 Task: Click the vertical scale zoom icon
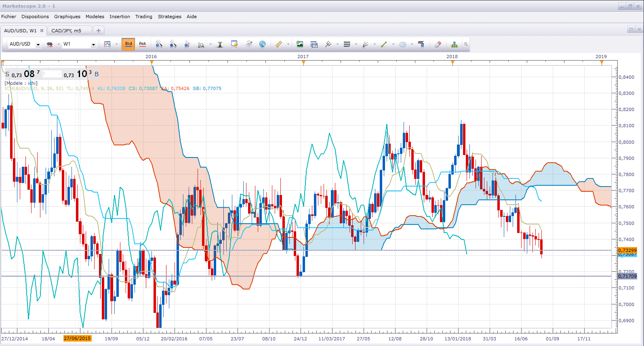[201, 44]
